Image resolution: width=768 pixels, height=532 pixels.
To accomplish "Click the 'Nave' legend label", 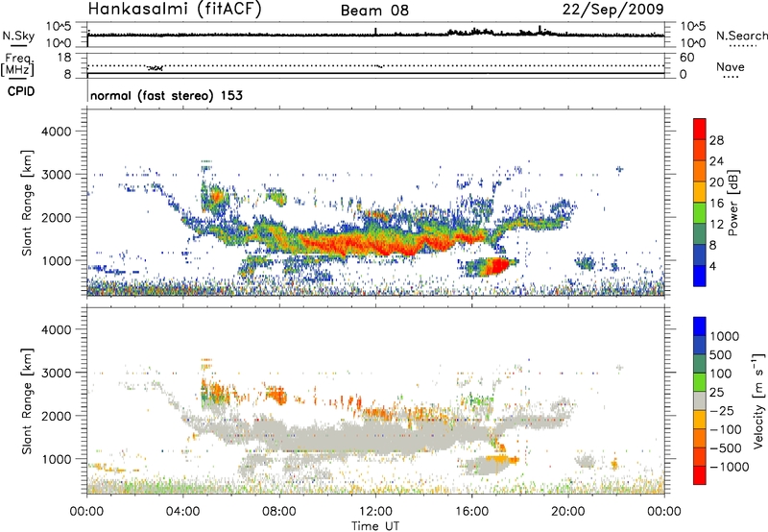I will [x=731, y=66].
